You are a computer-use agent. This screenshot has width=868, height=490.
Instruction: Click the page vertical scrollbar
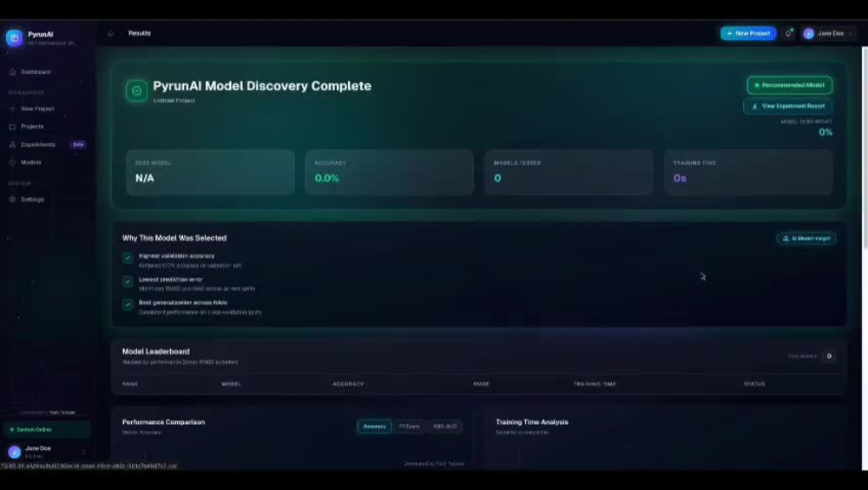click(x=865, y=147)
